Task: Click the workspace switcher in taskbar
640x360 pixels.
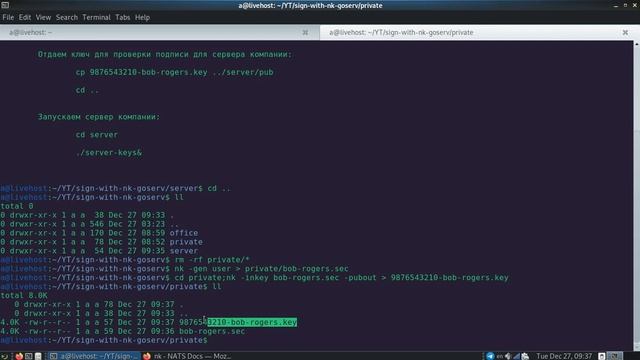Action: pos(615,356)
